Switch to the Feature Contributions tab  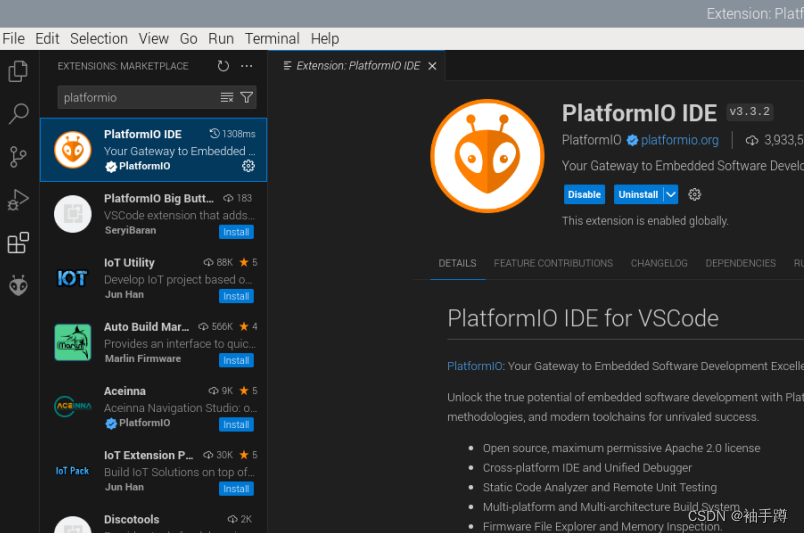click(553, 263)
